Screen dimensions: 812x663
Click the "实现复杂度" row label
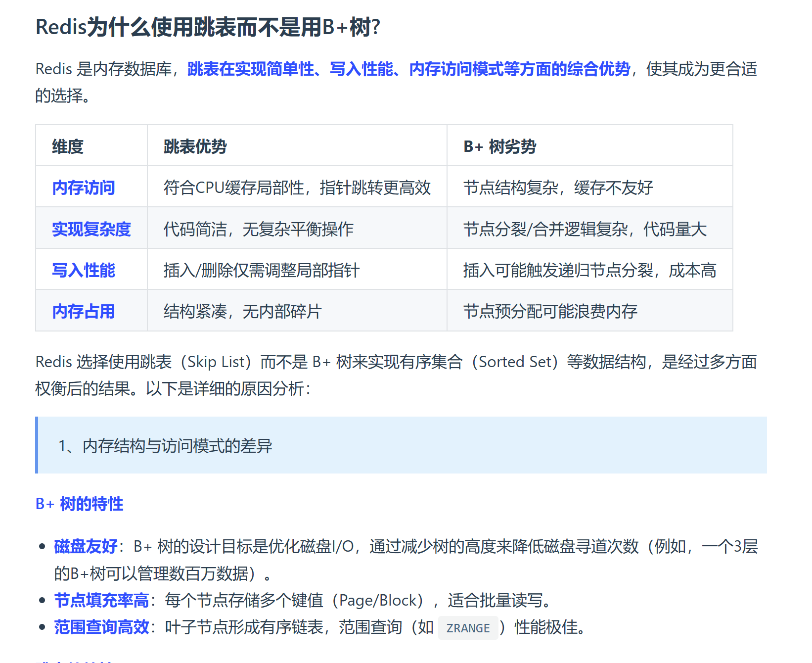[91, 229]
